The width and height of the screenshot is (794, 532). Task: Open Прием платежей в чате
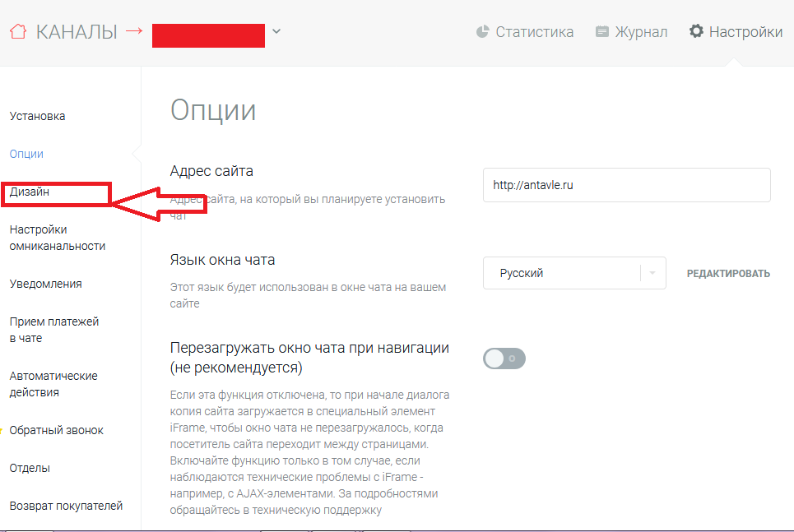coord(54,330)
